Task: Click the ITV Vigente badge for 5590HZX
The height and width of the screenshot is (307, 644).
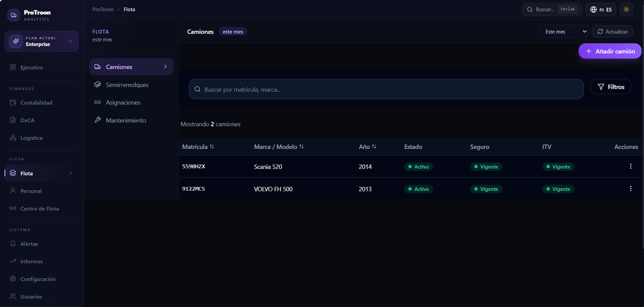Action: pyautogui.click(x=558, y=167)
